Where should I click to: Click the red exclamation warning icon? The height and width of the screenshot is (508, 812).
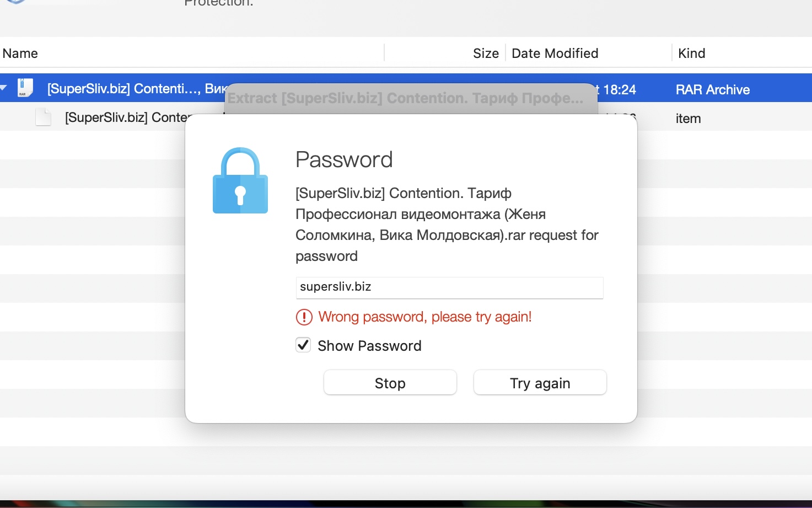point(304,317)
